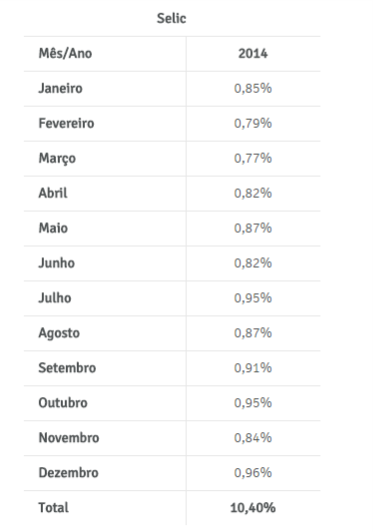The height and width of the screenshot is (532, 373).
Task: Click the Março value 0,77%
Action: tap(253, 158)
